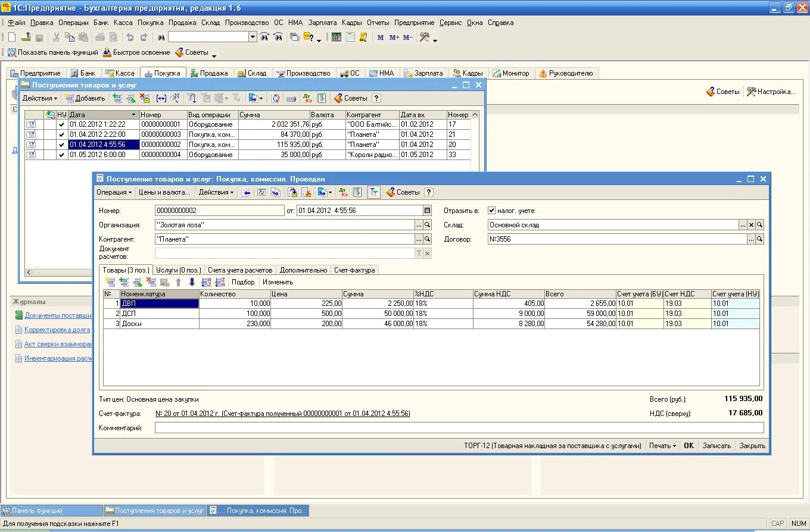Click into the Комментарий input field
Screen dimensions: 810x532
[459, 428]
